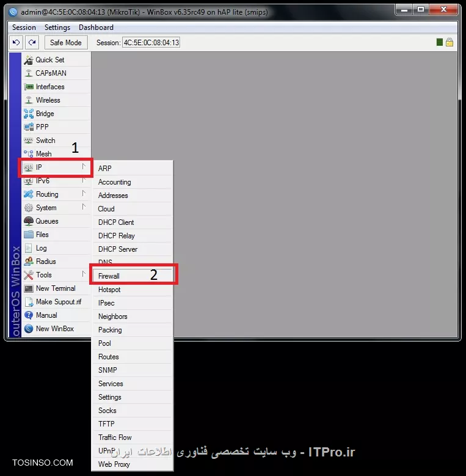Select Socks from the IP submenu
The width and height of the screenshot is (466, 476).
point(133,411)
